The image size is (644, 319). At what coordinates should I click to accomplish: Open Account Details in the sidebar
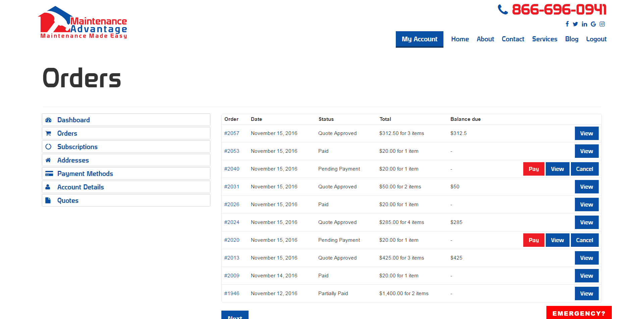pyautogui.click(x=126, y=187)
